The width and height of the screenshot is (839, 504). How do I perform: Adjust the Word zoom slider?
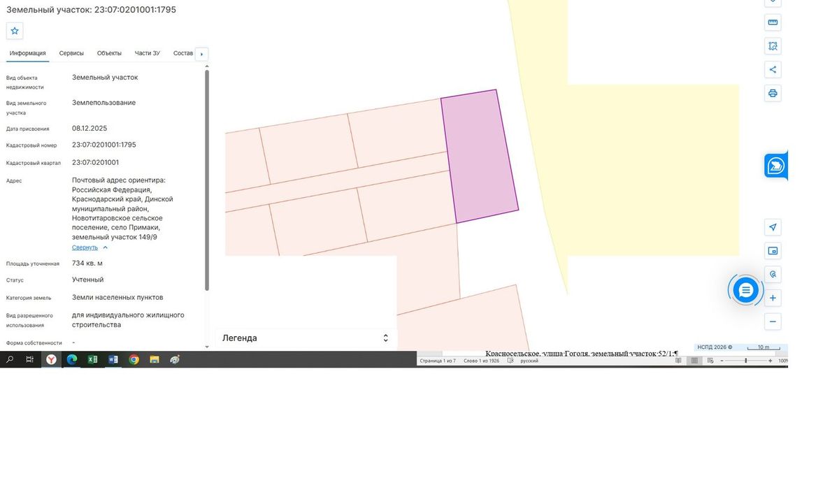(x=746, y=361)
